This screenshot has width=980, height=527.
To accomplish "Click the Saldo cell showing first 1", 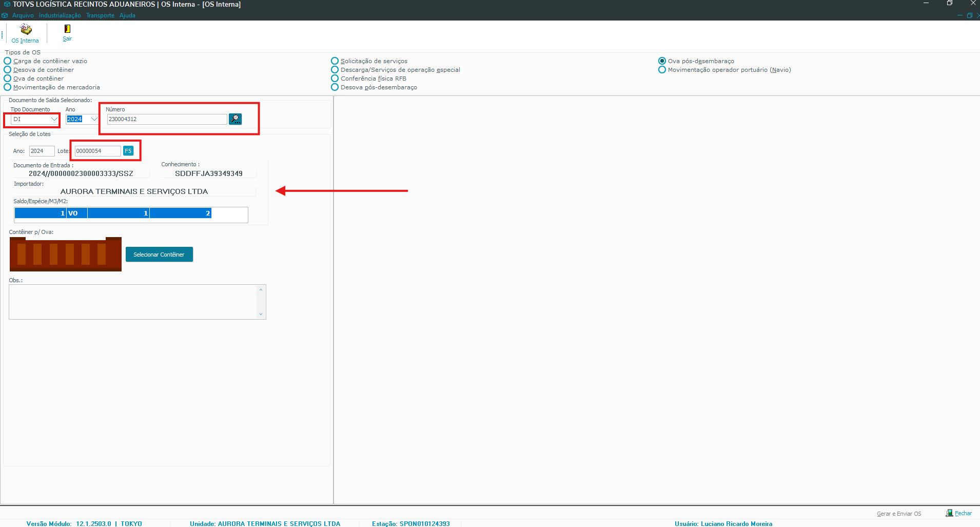I will pos(41,213).
